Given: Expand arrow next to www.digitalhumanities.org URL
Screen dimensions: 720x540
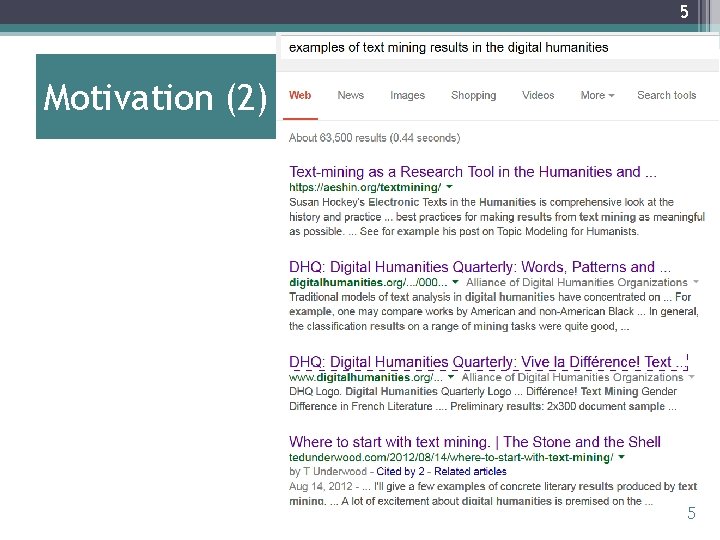Looking at the screenshot, I should 451,377.
